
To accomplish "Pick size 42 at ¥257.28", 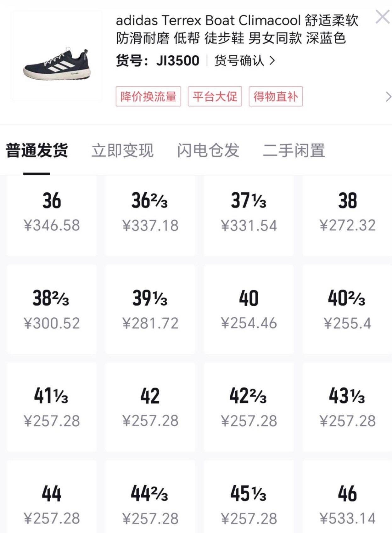I will click(150, 407).
